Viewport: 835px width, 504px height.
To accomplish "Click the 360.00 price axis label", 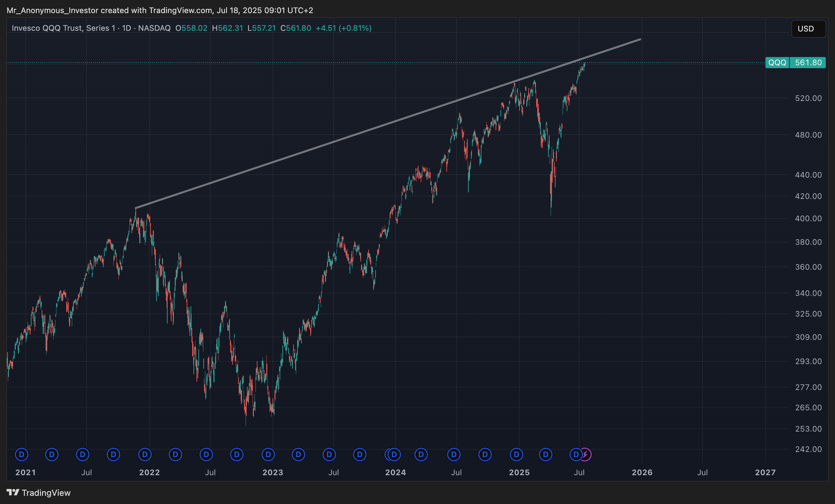I will coord(808,267).
